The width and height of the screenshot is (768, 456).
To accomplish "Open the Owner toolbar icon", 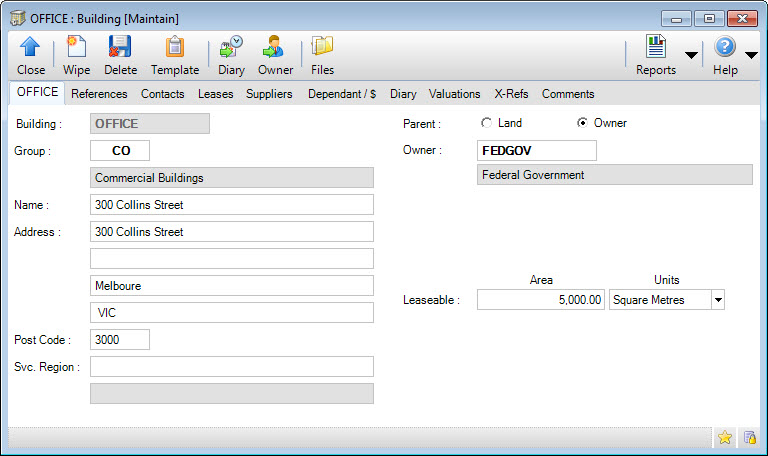I will click(x=273, y=47).
